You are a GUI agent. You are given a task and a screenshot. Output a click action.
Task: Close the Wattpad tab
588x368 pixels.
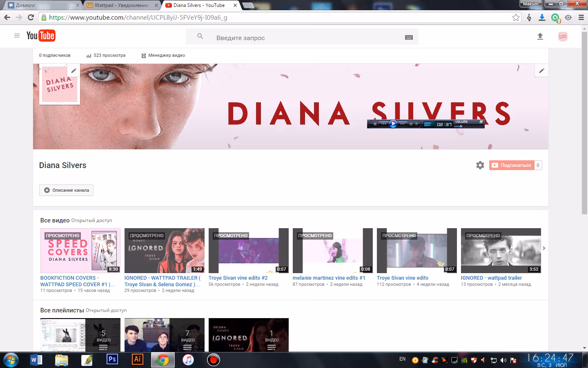[156, 5]
